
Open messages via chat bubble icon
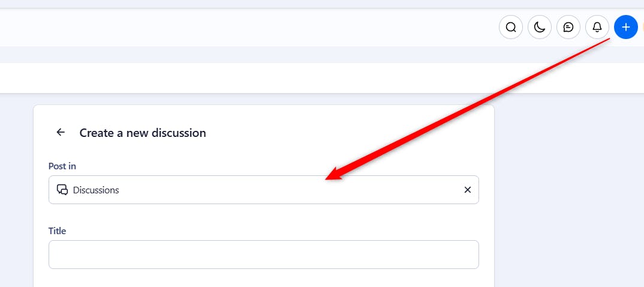(x=568, y=27)
